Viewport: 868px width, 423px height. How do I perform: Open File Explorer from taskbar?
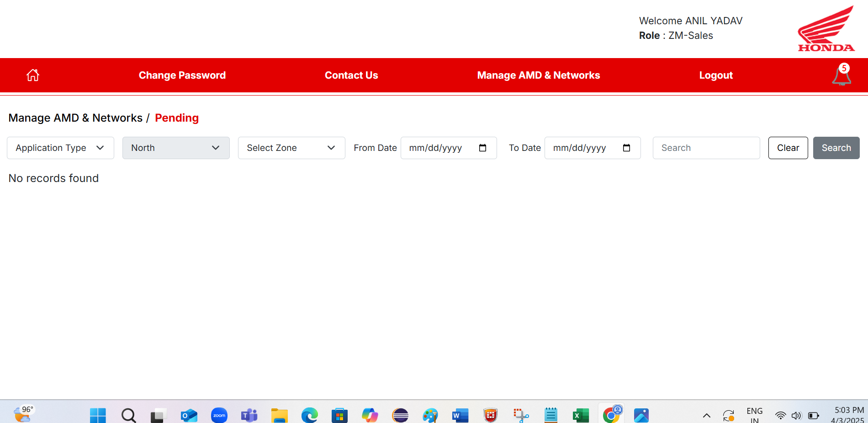tap(280, 415)
